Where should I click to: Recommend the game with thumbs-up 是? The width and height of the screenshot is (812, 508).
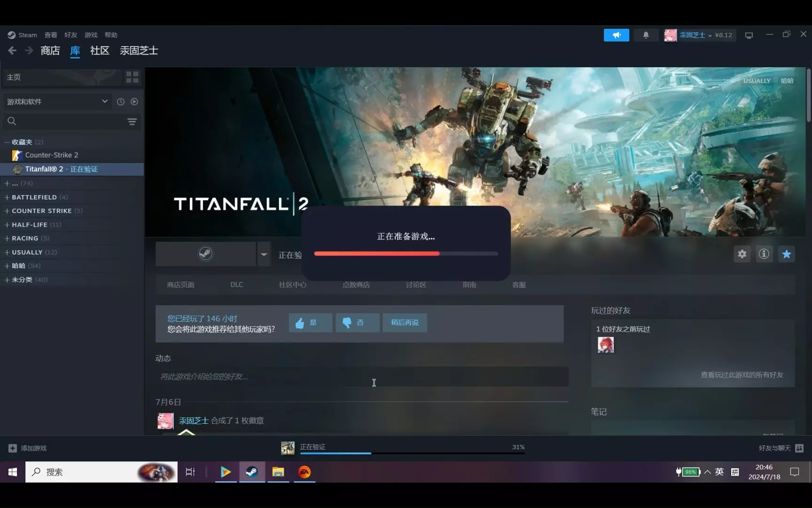coord(311,323)
